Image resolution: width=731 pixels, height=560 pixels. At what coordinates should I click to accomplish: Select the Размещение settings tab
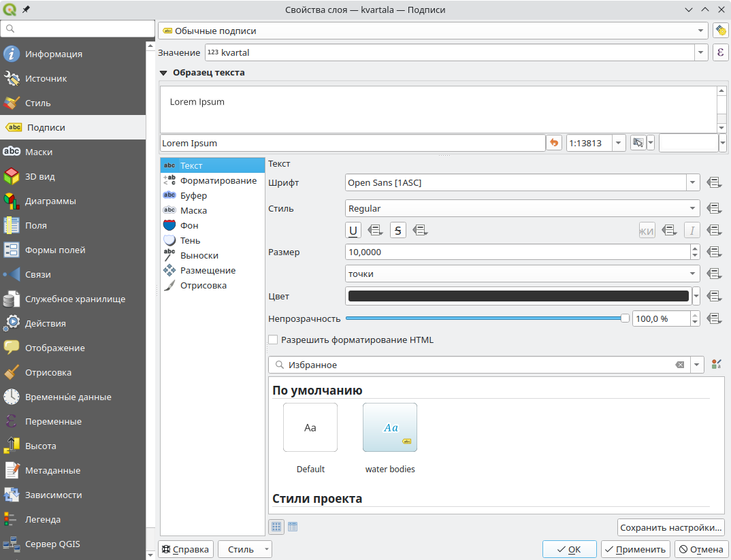pyautogui.click(x=212, y=270)
